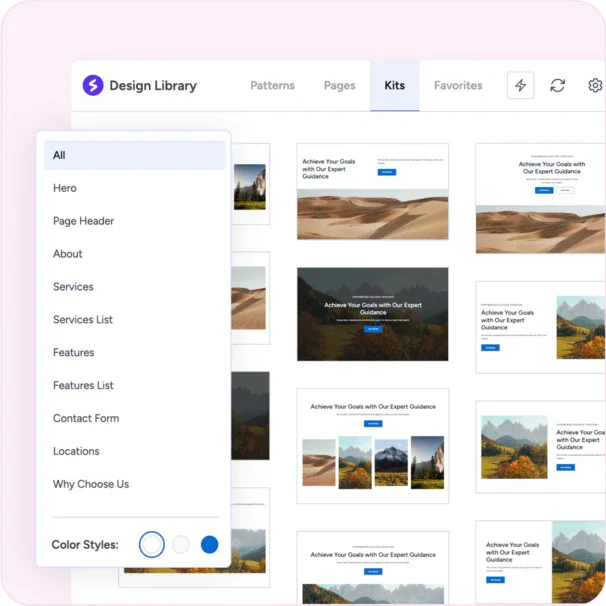Image resolution: width=606 pixels, height=606 pixels.
Task: Select the All category filter
Action: point(134,155)
